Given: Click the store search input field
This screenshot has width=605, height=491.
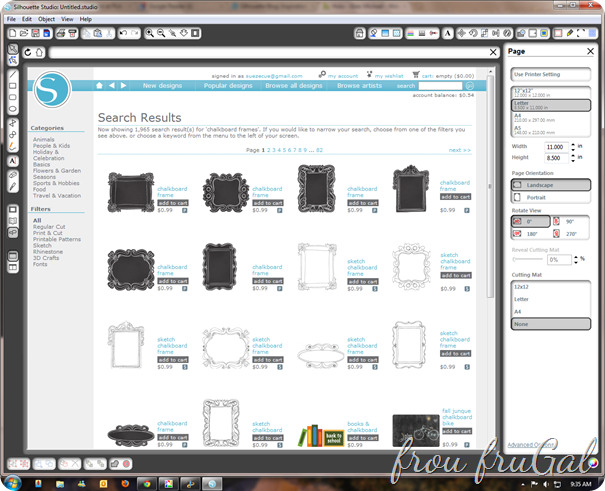Looking at the screenshot, I should click(x=440, y=86).
